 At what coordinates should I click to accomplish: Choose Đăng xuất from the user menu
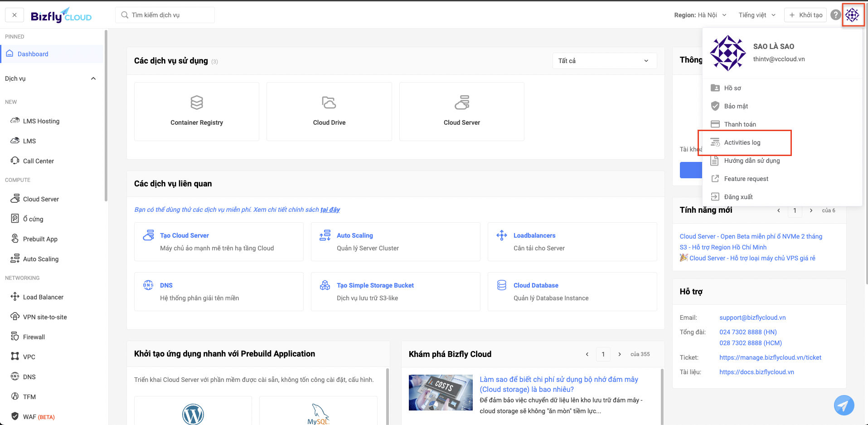[x=738, y=197]
